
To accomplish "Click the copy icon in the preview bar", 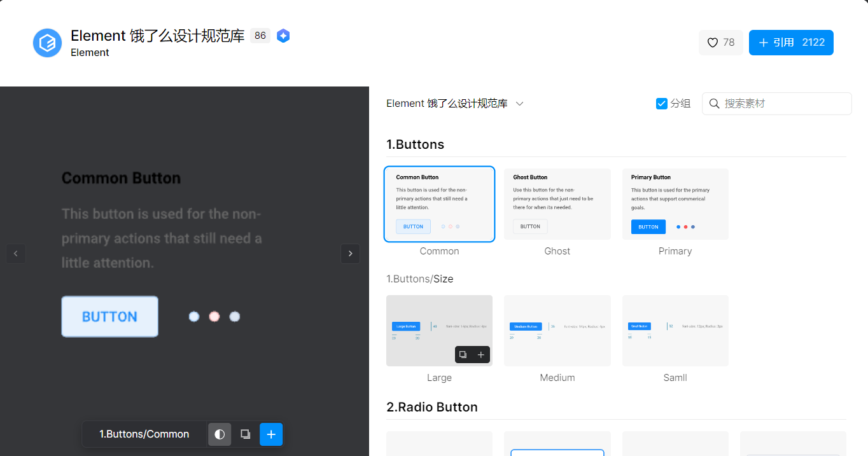I will pos(245,434).
